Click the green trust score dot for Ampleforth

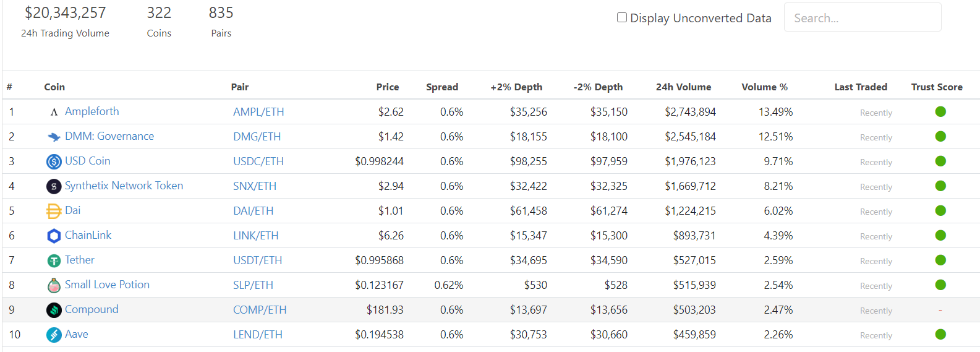coord(940,111)
